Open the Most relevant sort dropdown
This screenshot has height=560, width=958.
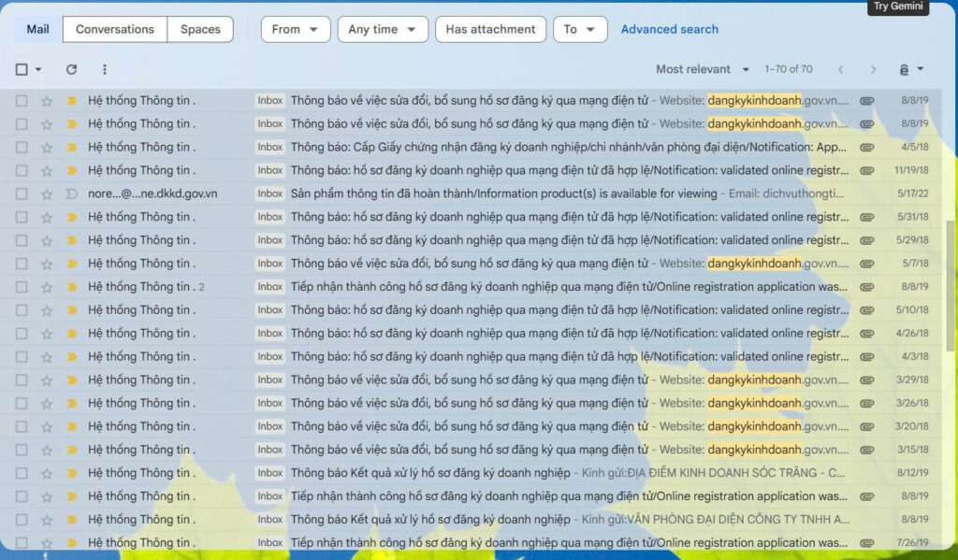point(703,69)
